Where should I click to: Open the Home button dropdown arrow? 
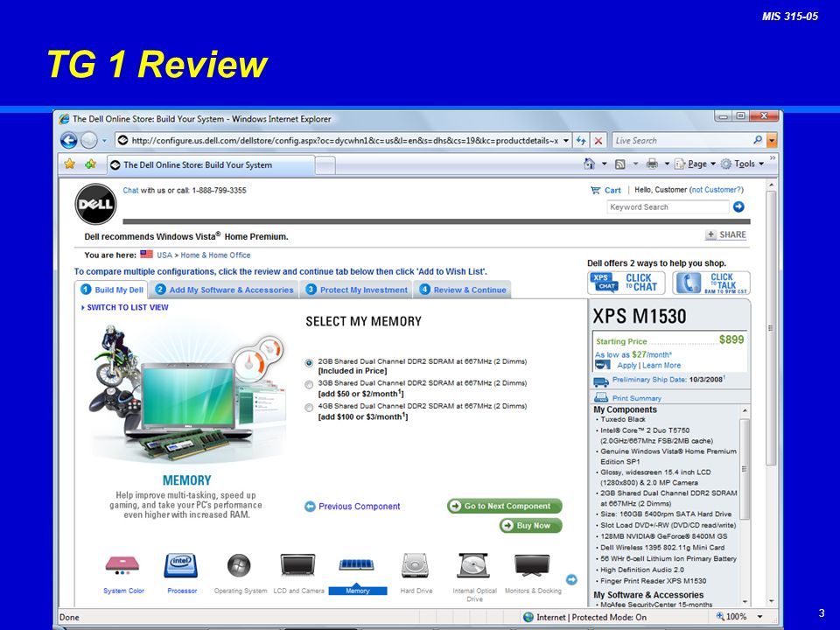(605, 164)
